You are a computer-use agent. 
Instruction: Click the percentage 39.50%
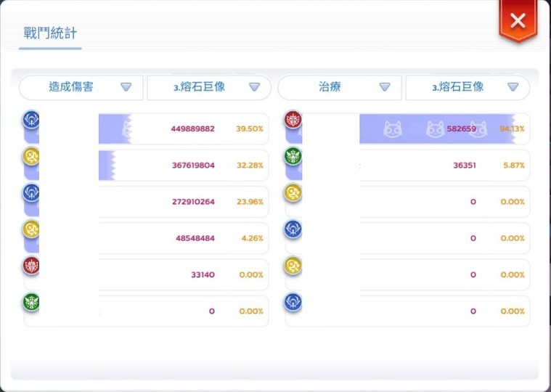click(250, 129)
